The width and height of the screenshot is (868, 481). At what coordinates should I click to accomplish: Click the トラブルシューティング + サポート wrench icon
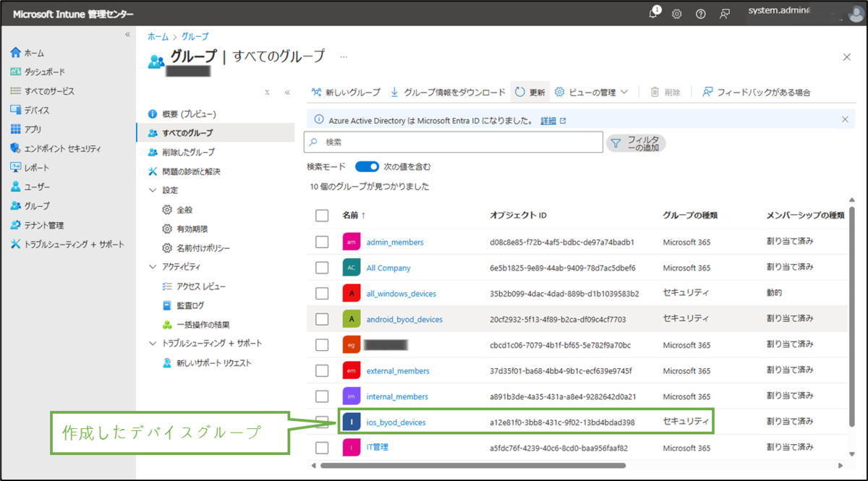click(x=16, y=244)
